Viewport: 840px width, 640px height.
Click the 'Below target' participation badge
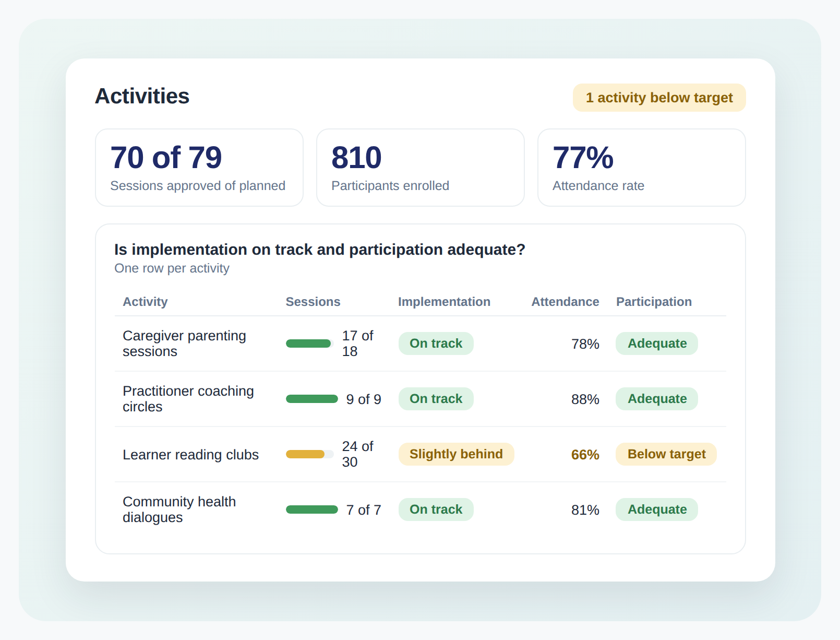point(666,454)
